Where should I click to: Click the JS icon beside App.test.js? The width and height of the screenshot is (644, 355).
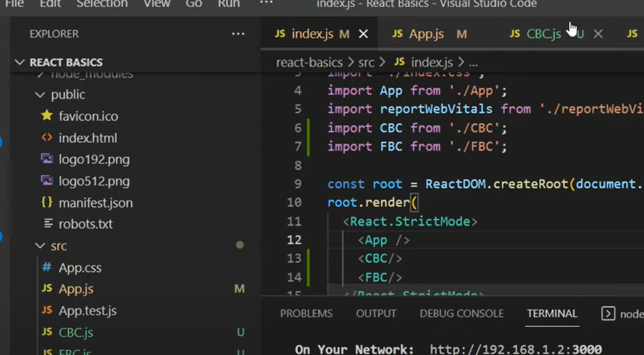tap(47, 309)
